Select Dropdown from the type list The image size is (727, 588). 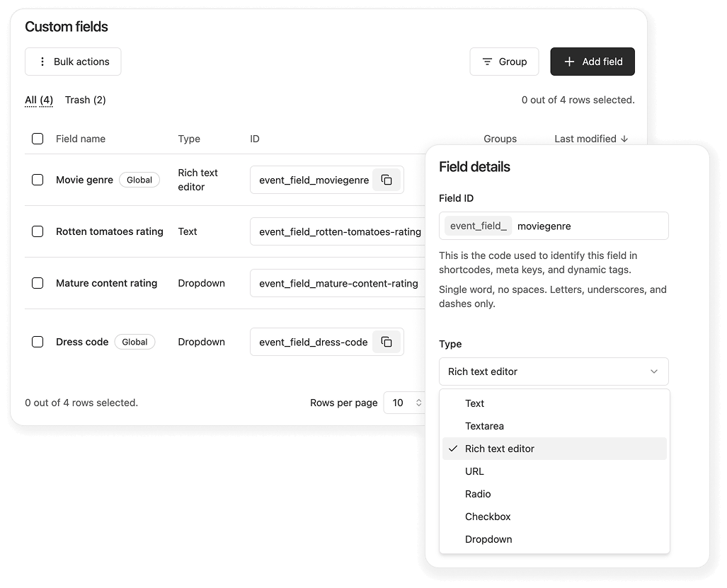pyautogui.click(x=488, y=539)
